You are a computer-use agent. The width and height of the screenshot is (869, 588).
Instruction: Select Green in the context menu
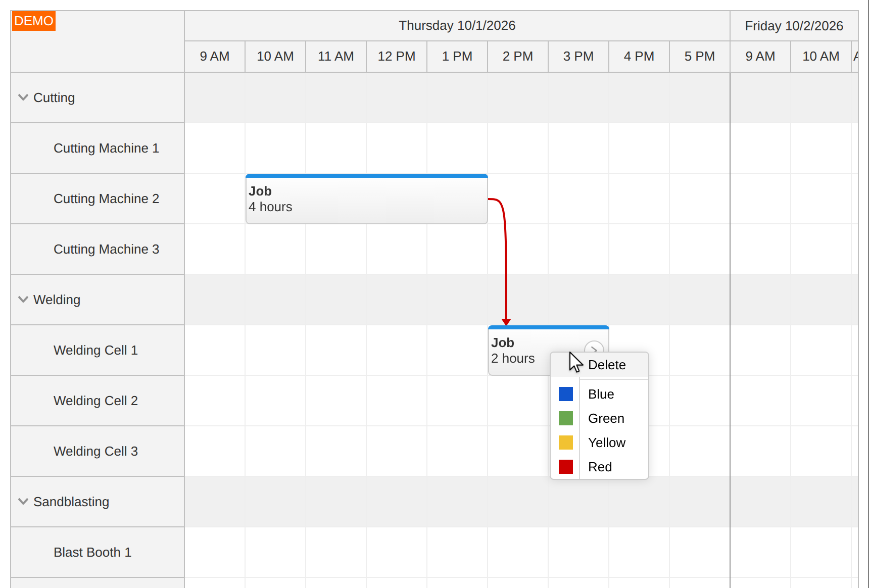coord(599,418)
